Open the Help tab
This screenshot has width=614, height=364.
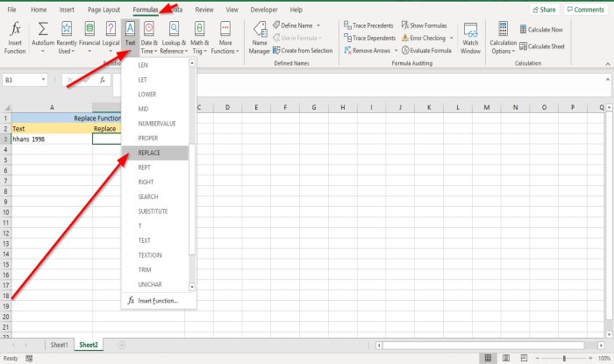(x=296, y=10)
